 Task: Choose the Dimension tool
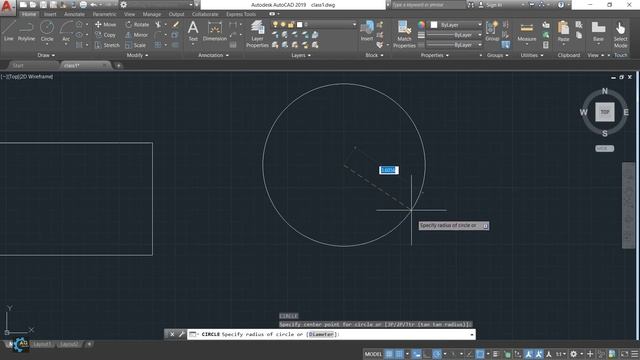215,31
